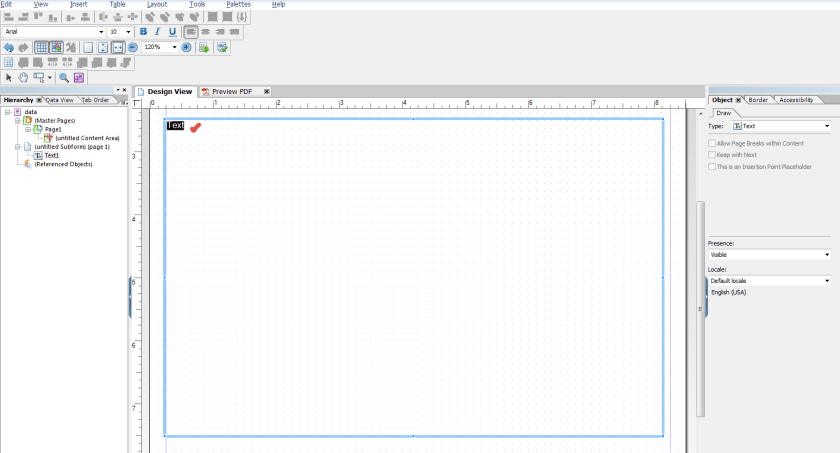Toggle Underline formatting
Image resolution: width=840 pixels, height=453 pixels.
tap(172, 32)
